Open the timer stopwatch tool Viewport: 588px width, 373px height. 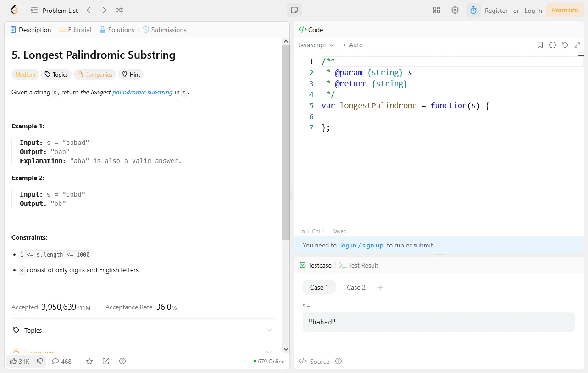tap(473, 10)
